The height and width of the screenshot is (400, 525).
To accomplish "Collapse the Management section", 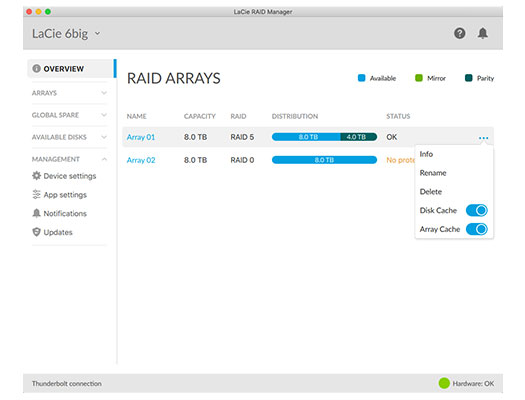I will click(x=69, y=159).
